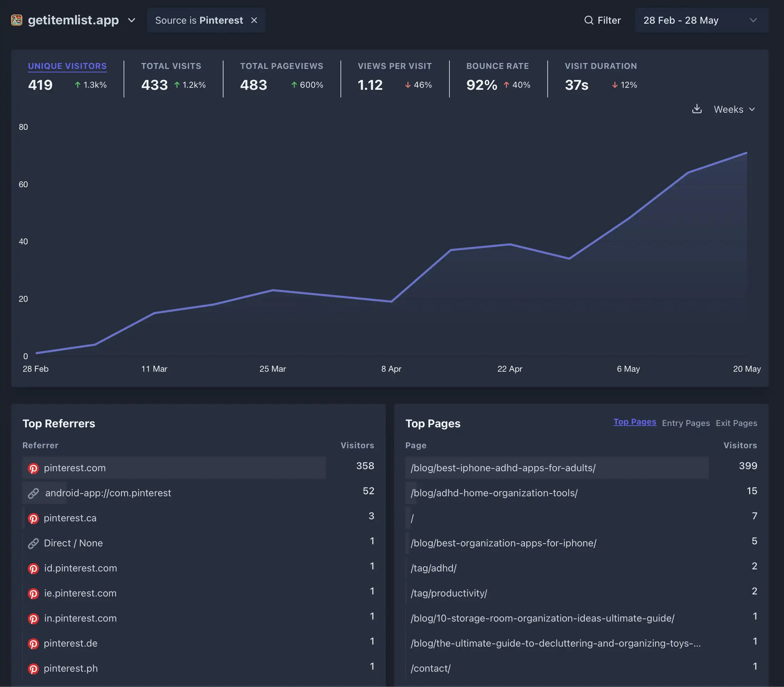
Task: Click the chart line above 22 Apr
Action: 510,244
